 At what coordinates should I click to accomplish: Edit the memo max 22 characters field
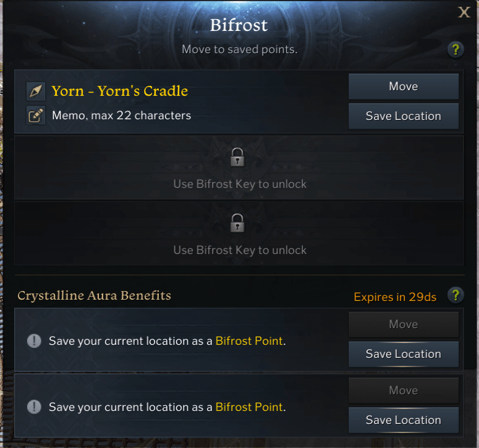pos(121,116)
